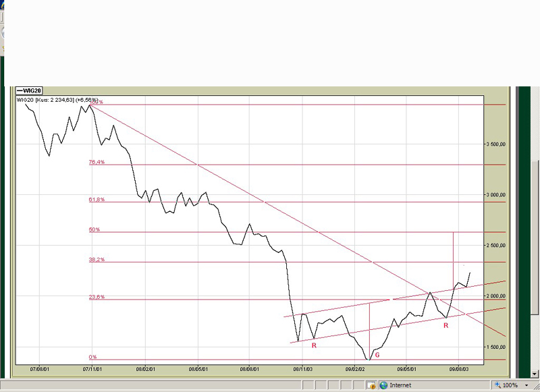Open the privacy report warning icon

coord(371,385)
